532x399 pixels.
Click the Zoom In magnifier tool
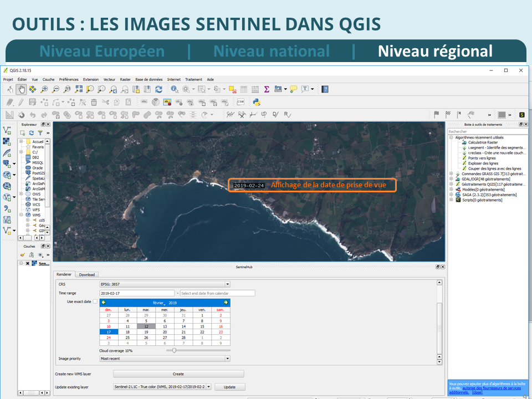point(44,89)
